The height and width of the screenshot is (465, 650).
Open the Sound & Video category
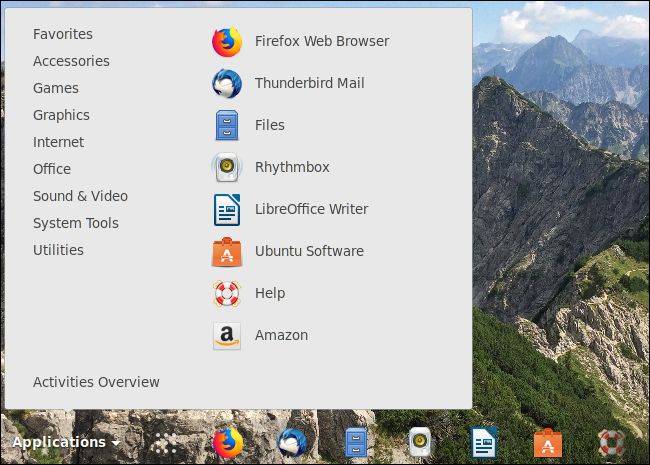(x=80, y=196)
